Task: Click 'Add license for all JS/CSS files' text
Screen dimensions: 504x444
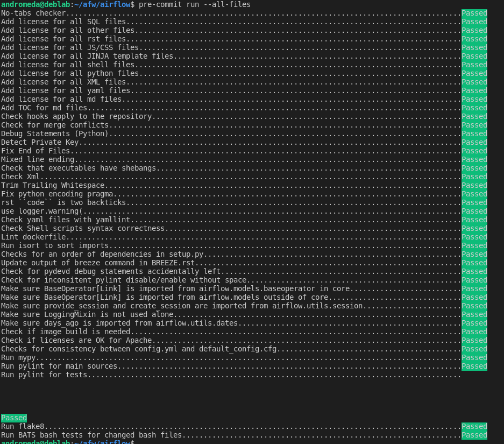Action: 70,47
